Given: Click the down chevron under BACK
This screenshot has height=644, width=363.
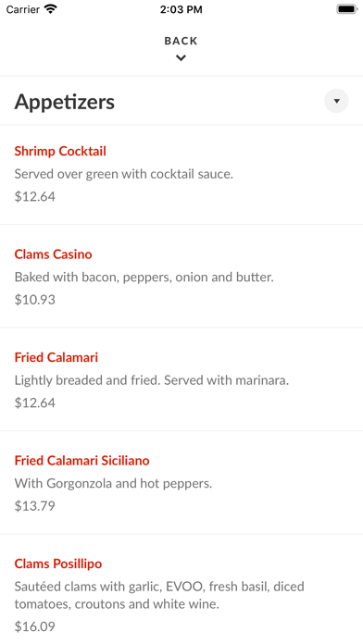Looking at the screenshot, I should [181, 58].
